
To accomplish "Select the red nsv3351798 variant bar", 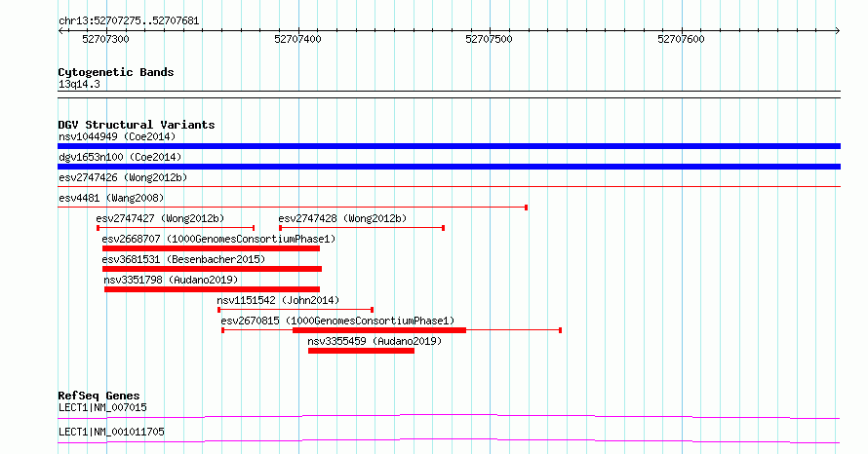I will (x=212, y=289).
